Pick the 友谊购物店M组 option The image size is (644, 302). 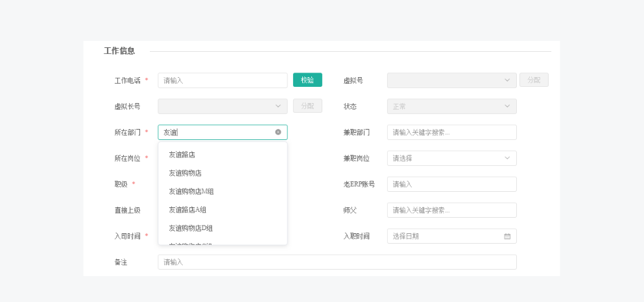tap(191, 191)
